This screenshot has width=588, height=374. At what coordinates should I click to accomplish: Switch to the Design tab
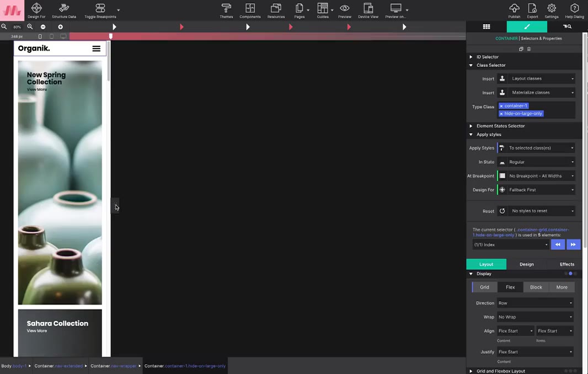(526, 264)
